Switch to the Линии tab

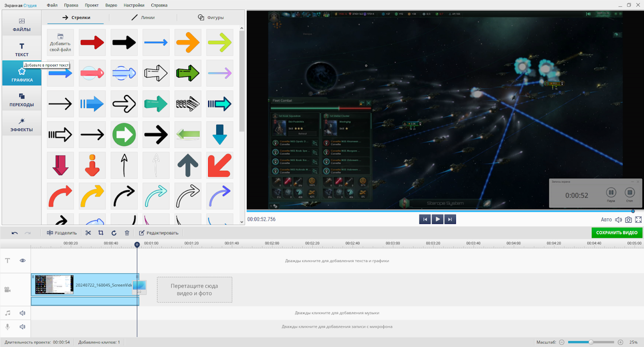143,18
